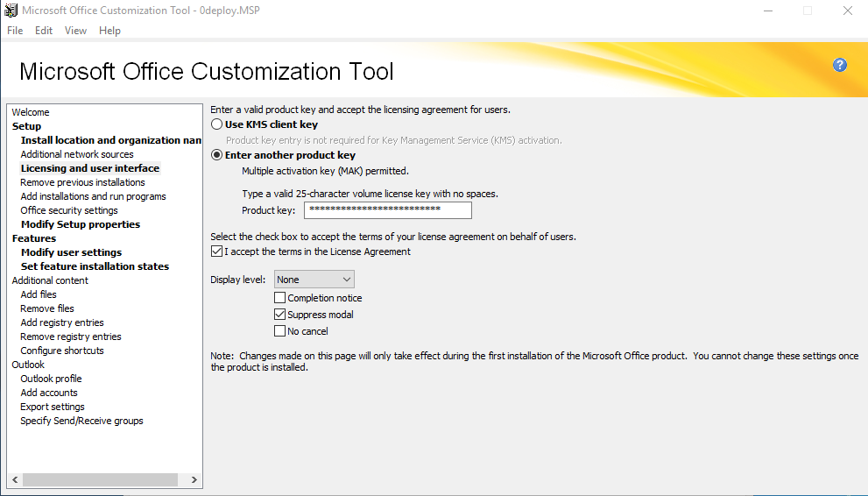Check the No cancel checkbox
This screenshot has height=496, width=868.
click(280, 331)
